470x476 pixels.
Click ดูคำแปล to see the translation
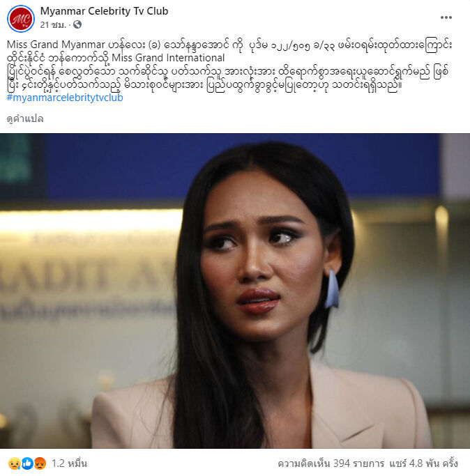[25, 118]
